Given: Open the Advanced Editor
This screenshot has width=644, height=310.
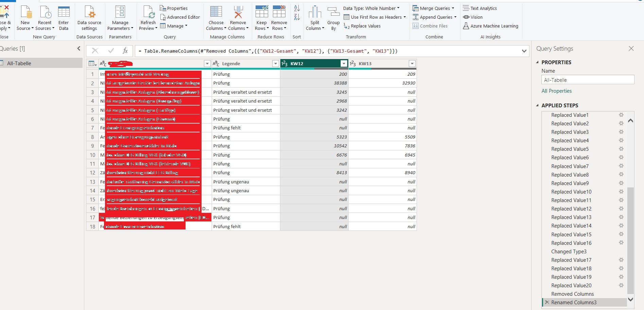Looking at the screenshot, I should tap(180, 17).
